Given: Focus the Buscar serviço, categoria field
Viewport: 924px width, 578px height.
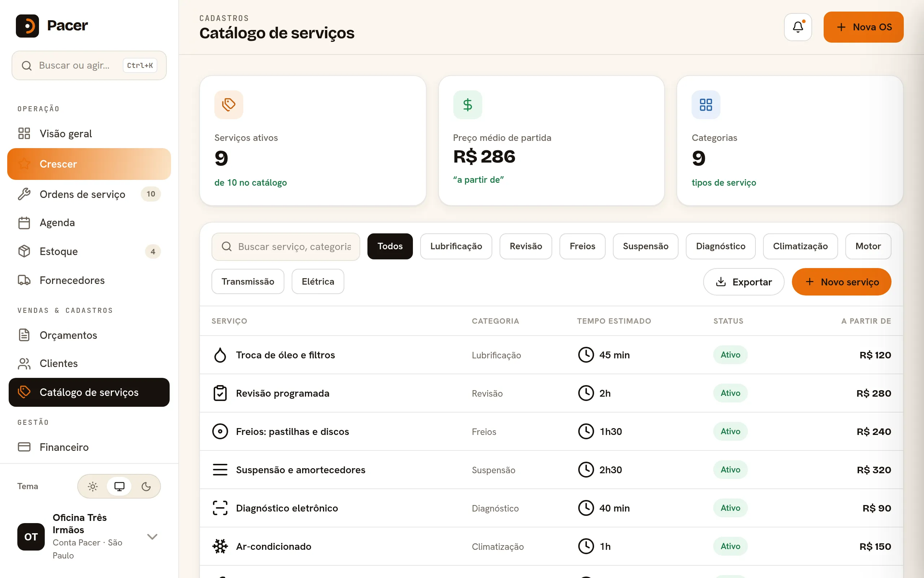Looking at the screenshot, I should point(286,247).
